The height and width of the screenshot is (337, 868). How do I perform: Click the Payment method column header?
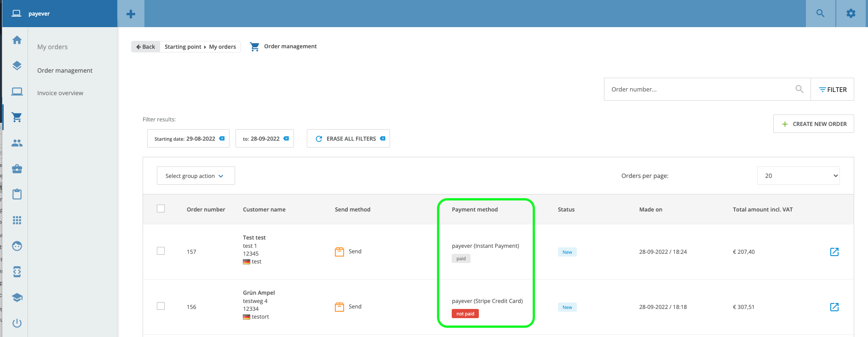(x=475, y=210)
